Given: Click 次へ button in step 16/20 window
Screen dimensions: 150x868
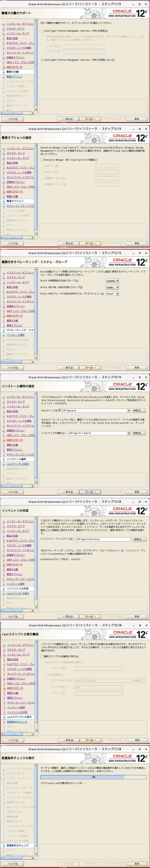Looking at the screenshot, I should 91,741.
